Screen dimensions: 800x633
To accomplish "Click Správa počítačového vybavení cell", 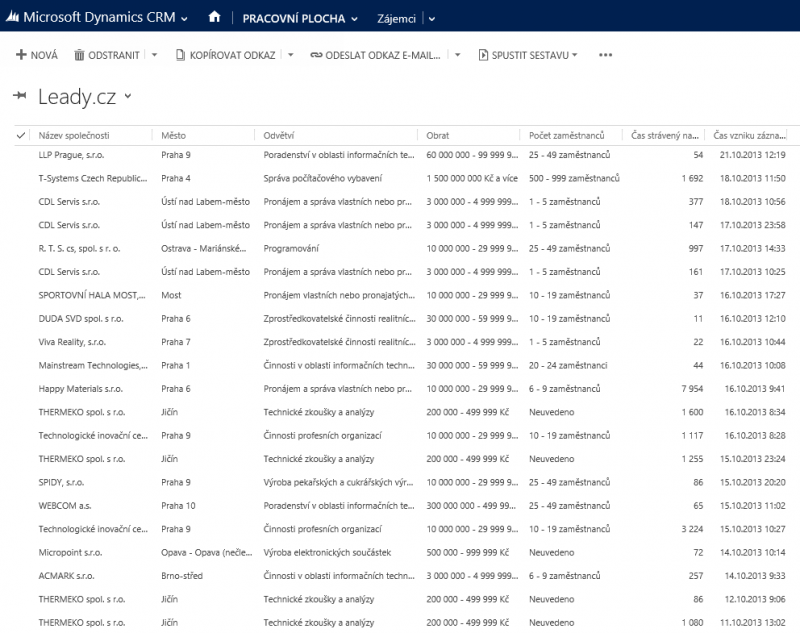I will [322, 178].
